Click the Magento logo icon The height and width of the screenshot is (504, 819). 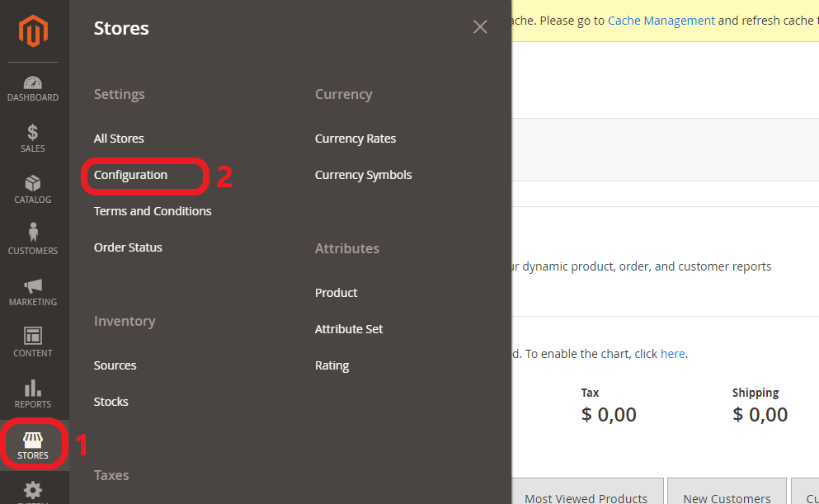(34, 31)
